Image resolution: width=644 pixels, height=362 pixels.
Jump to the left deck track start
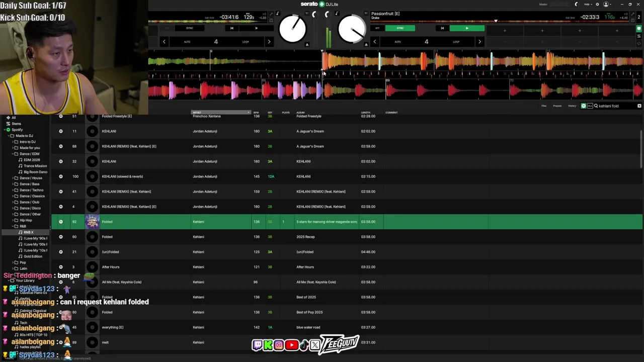point(231,28)
